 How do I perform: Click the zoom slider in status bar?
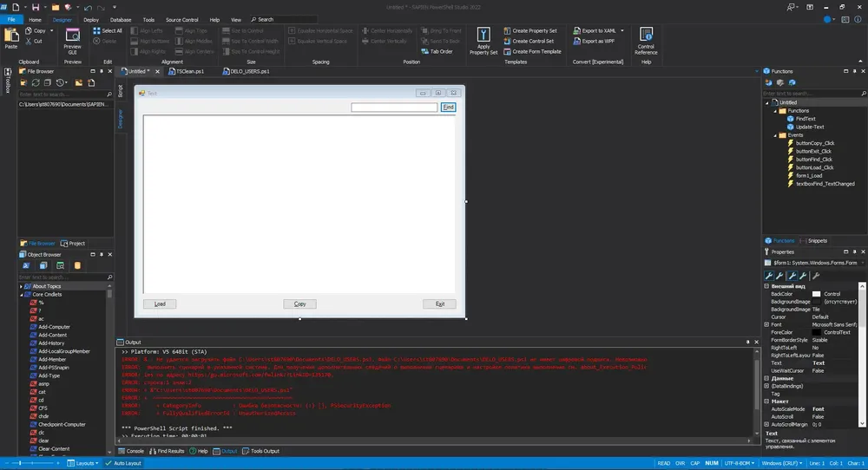31,463
